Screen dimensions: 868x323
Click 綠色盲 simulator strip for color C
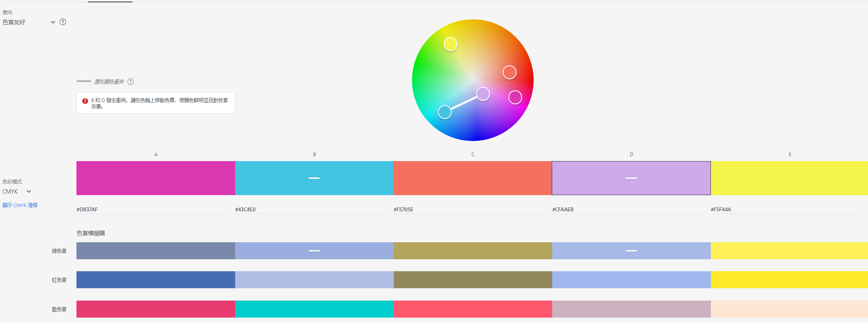pyautogui.click(x=473, y=251)
